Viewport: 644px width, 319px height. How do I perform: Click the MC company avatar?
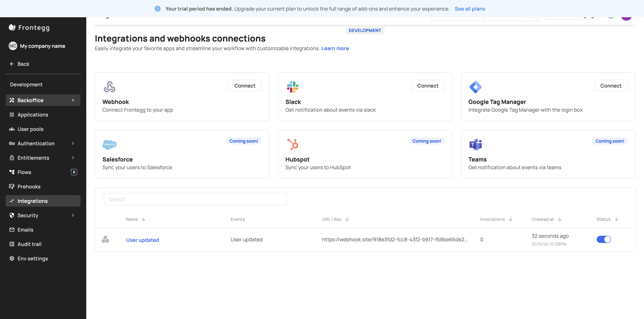click(x=13, y=46)
